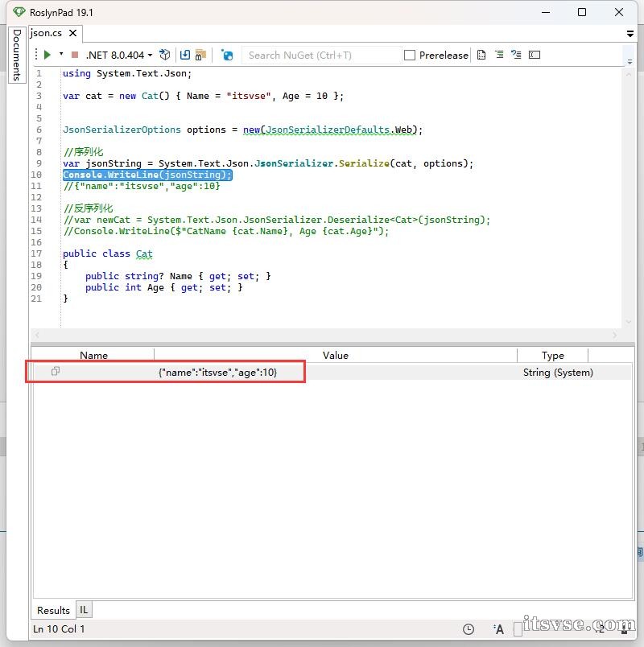Click the highlighted Console.WriteLine(jsonString); line
Image resolution: width=644 pixels, height=647 pixels.
(147, 175)
